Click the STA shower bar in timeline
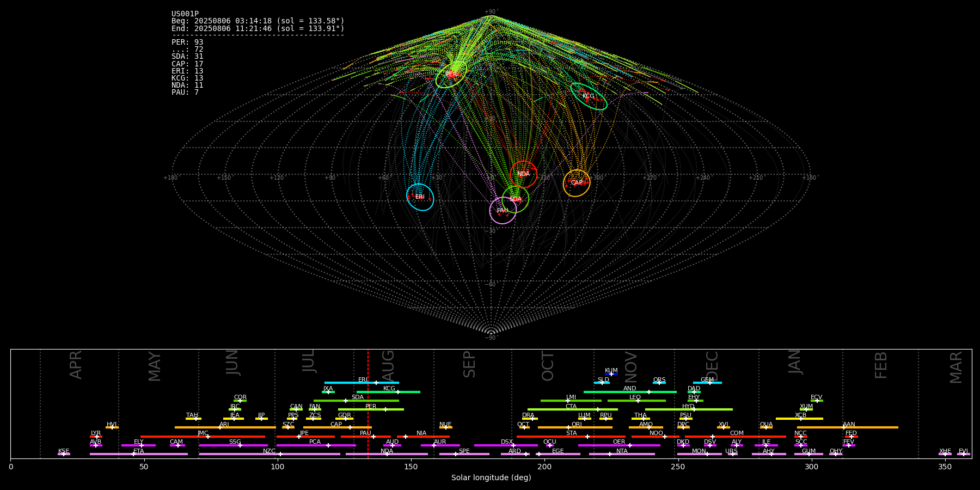The width and height of the screenshot is (980, 490). click(571, 437)
